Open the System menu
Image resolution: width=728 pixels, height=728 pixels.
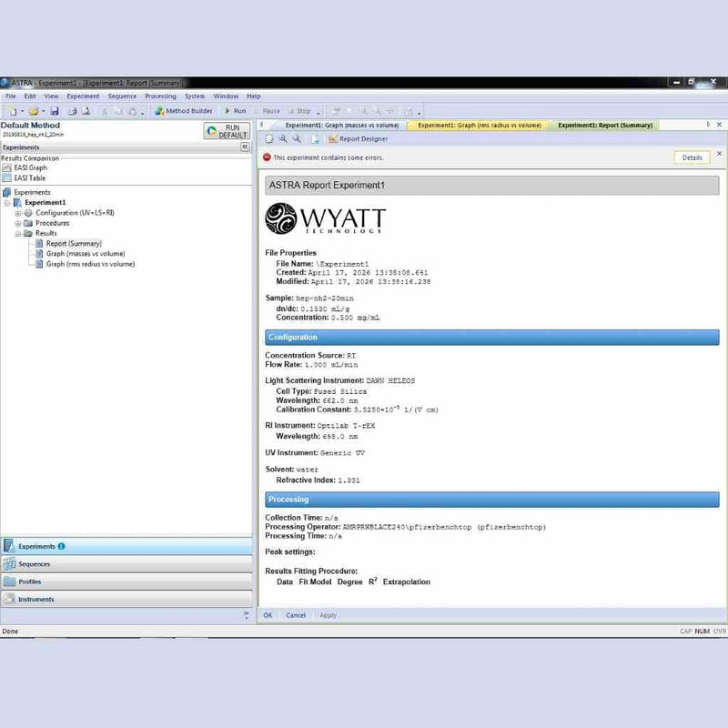tap(195, 96)
